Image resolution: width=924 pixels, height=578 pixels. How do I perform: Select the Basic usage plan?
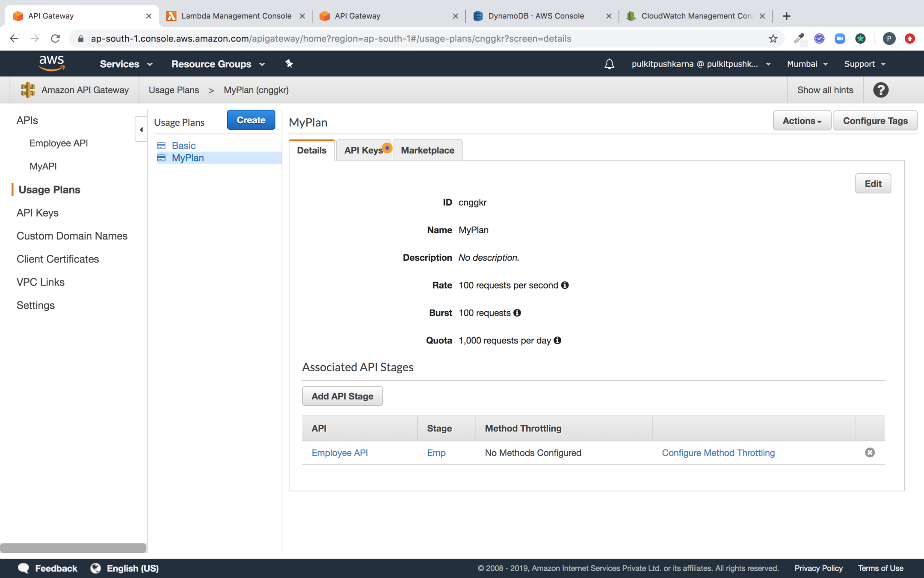[x=184, y=146]
